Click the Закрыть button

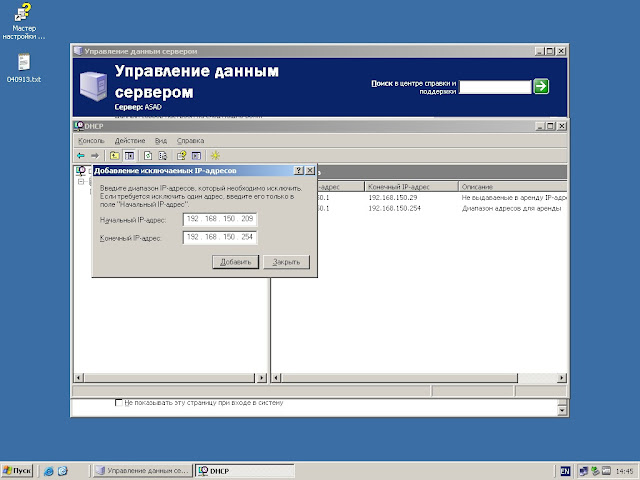(286, 262)
